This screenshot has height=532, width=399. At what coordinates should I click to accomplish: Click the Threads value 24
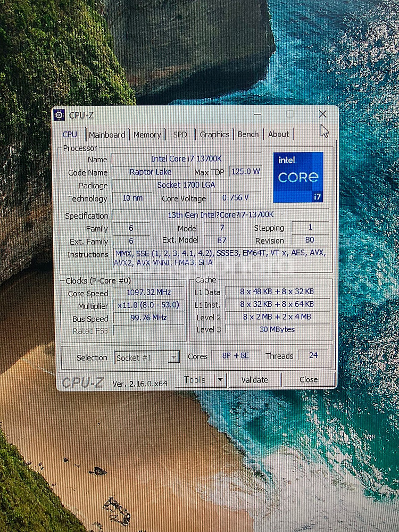point(313,355)
